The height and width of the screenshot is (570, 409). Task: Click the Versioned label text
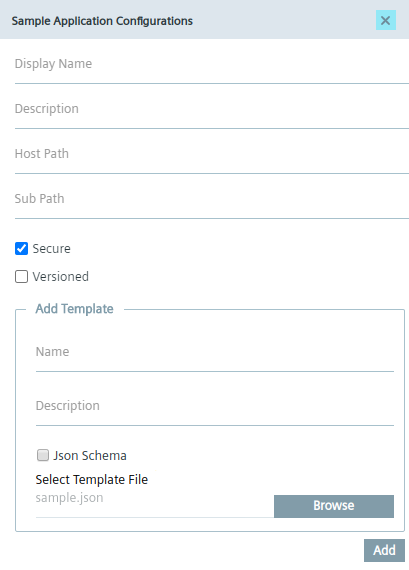pyautogui.click(x=61, y=277)
